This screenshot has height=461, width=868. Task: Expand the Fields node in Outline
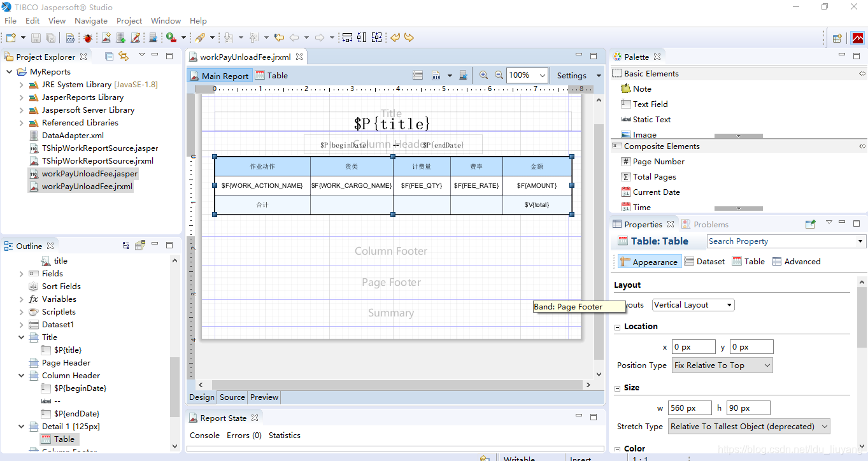click(21, 274)
